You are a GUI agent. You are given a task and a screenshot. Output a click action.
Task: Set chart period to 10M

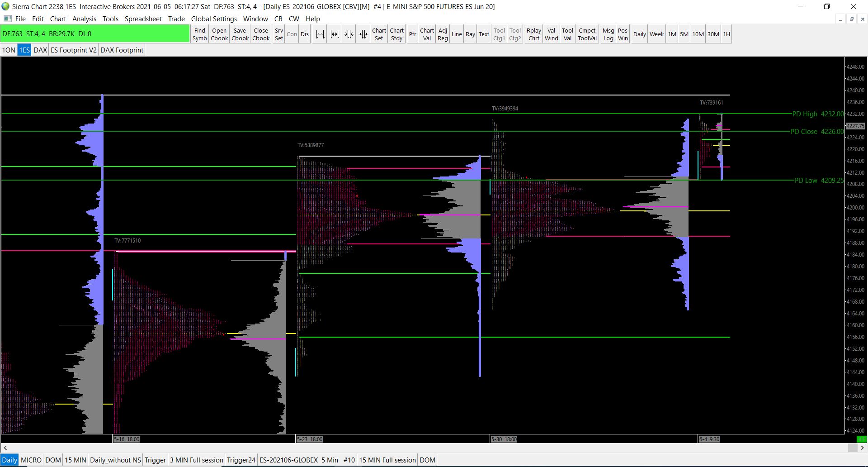pyautogui.click(x=698, y=34)
